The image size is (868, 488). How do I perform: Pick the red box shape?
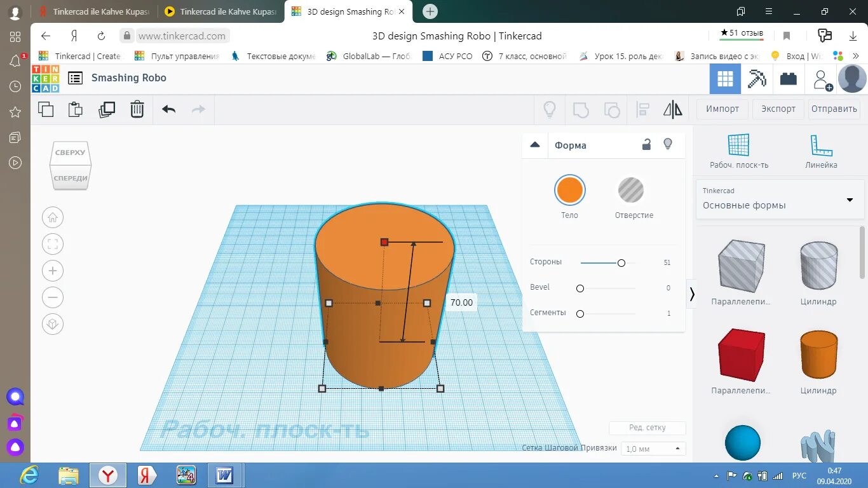point(740,355)
